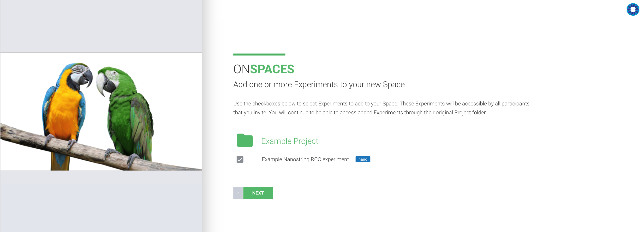Go back using the previous arrow button
644x232 pixels.
point(238,193)
